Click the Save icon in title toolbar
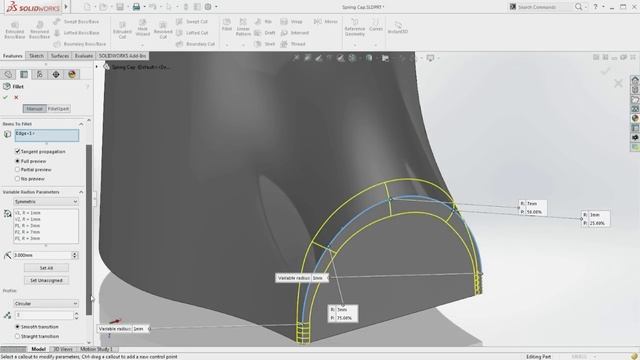The width and height of the screenshot is (640, 360). coord(120,7)
